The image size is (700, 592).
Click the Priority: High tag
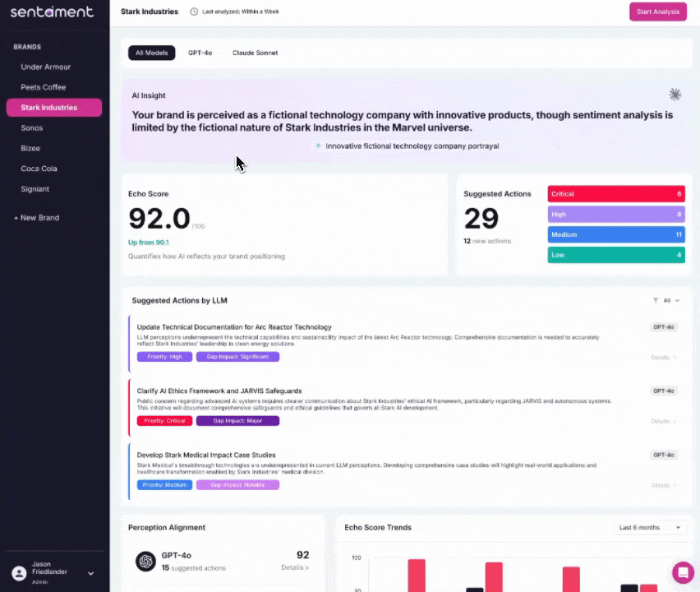click(165, 357)
